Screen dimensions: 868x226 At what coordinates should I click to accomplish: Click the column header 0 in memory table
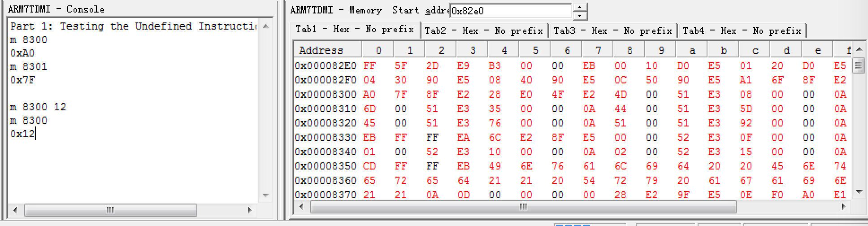[x=378, y=50]
